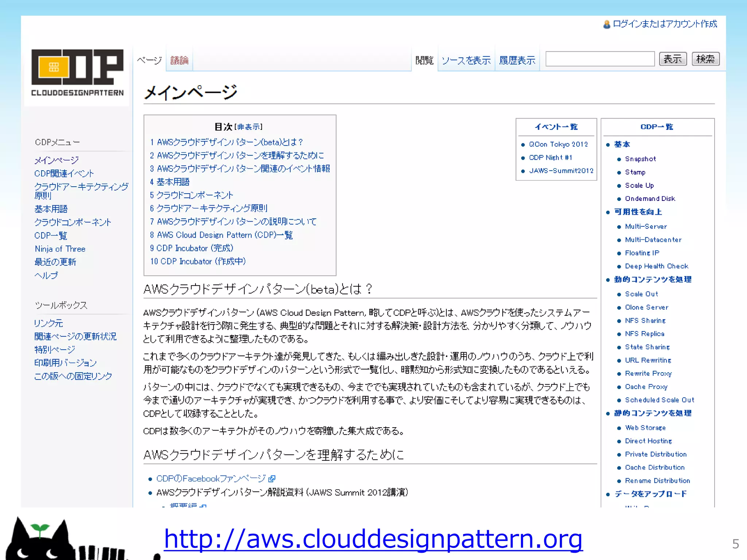Click ログインまたはアカウント作成 login link
The height and width of the screenshot is (560, 747).
point(665,24)
